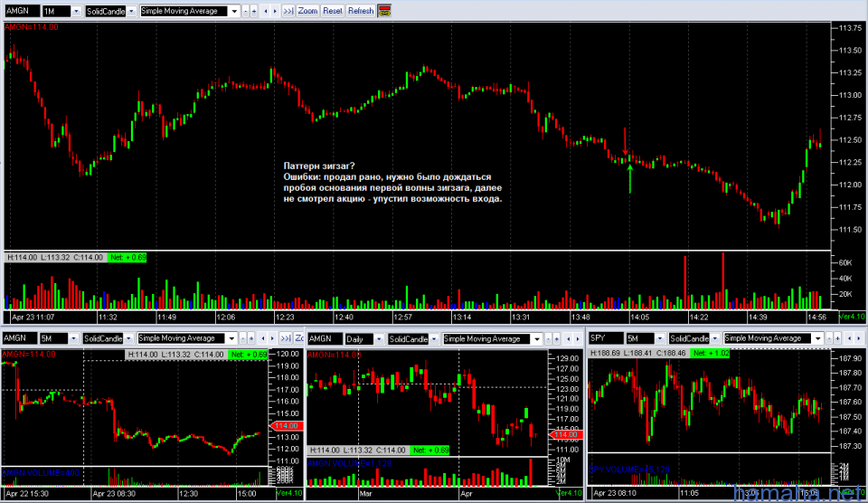This screenshot has height=503, width=868.
Task: Click the 'Ver4.10' label in the main chart
Action: pos(852,318)
